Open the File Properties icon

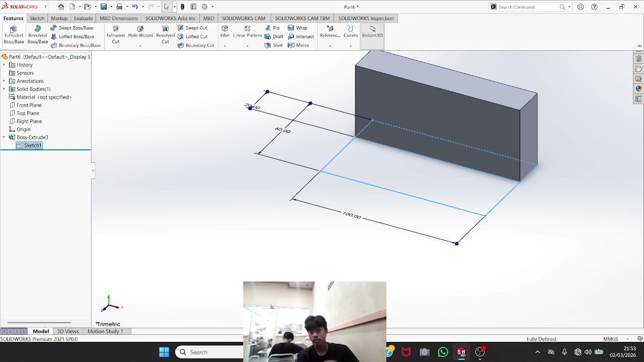click(193, 7)
